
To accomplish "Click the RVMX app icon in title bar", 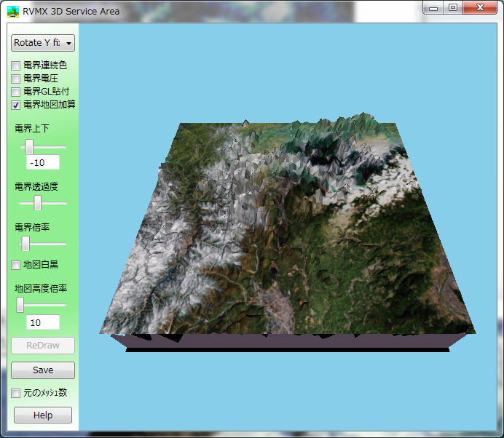I will tap(12, 11).
